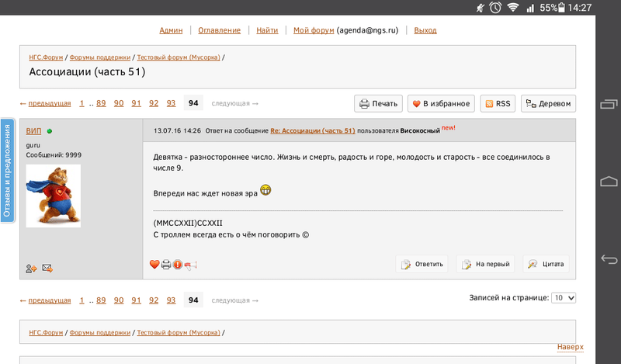Go to page 93 in top pagination
The width and height of the screenshot is (621, 364).
click(x=171, y=103)
